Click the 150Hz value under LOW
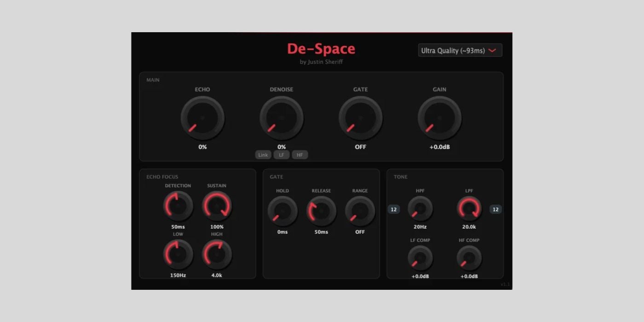Screen dimensions: 644x322 (x=178, y=275)
